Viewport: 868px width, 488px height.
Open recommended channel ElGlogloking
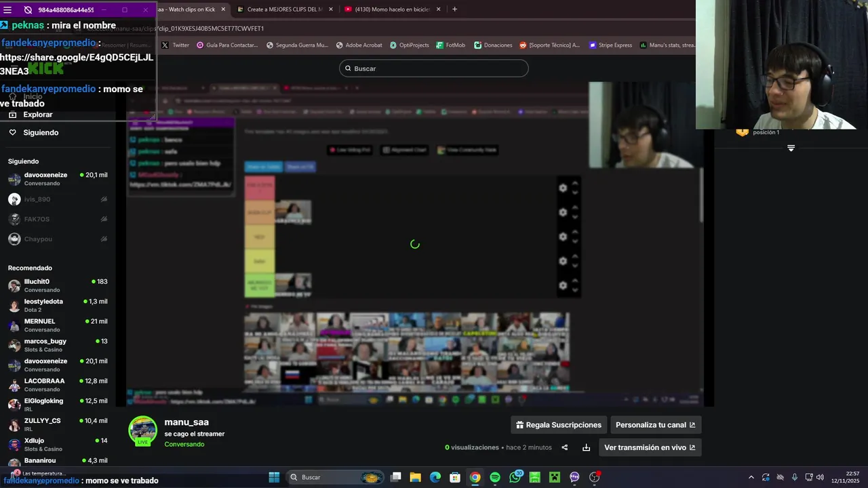(x=58, y=405)
